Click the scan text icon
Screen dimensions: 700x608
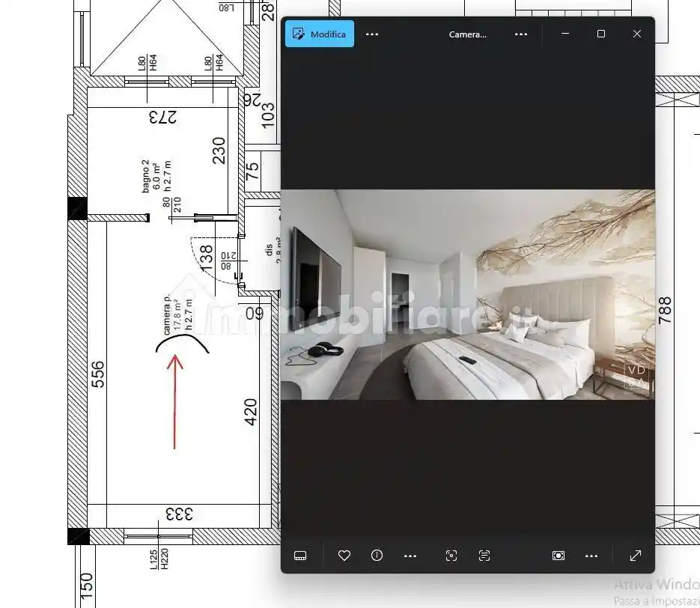[484, 556]
